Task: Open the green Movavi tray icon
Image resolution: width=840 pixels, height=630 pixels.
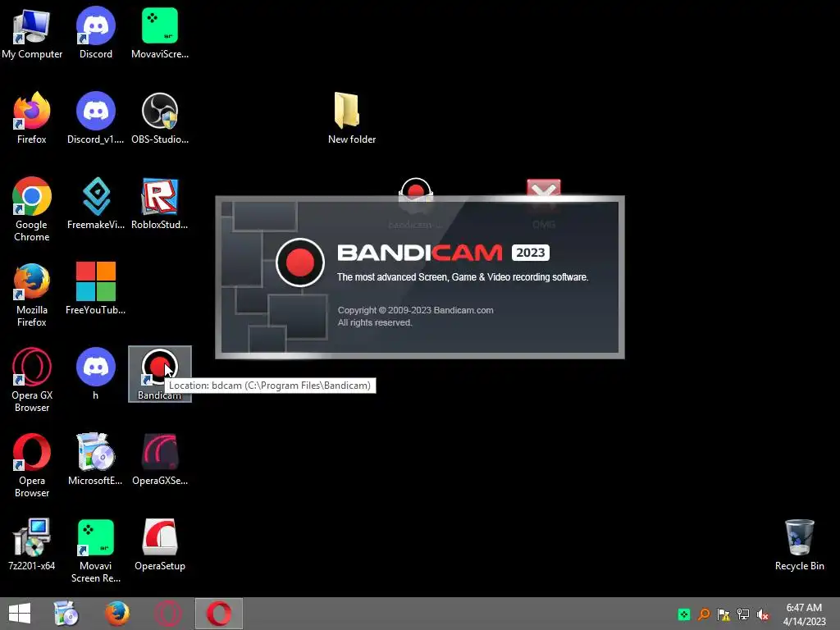Action: point(684,614)
